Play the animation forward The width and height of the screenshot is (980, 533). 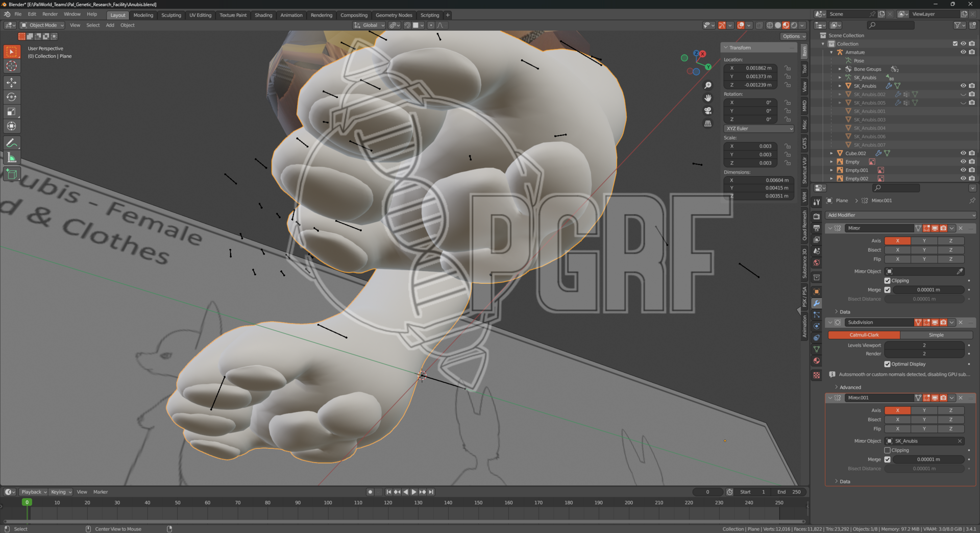coord(414,492)
